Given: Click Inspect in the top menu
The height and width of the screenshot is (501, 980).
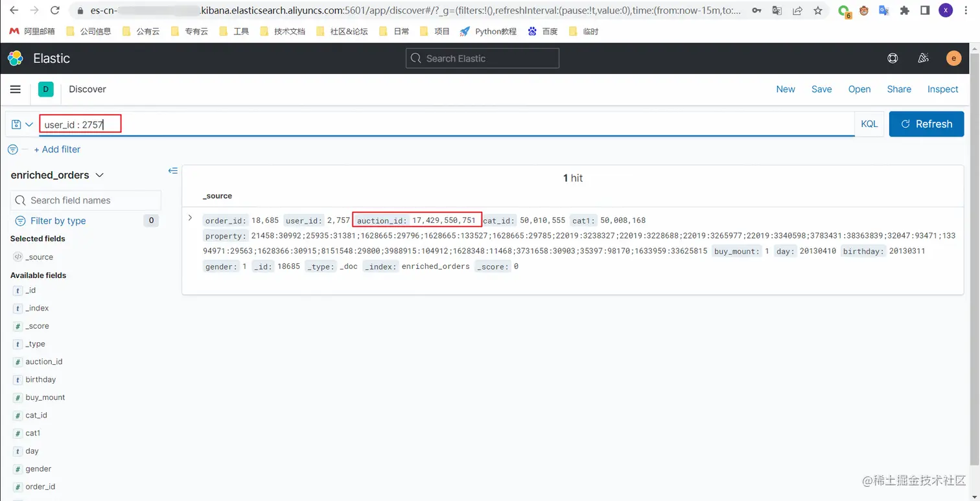Looking at the screenshot, I should (x=942, y=89).
